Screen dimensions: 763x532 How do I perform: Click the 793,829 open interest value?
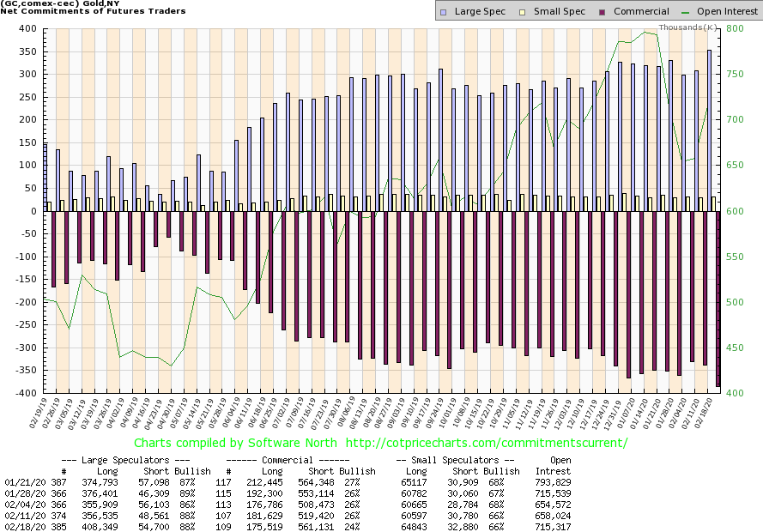click(553, 485)
